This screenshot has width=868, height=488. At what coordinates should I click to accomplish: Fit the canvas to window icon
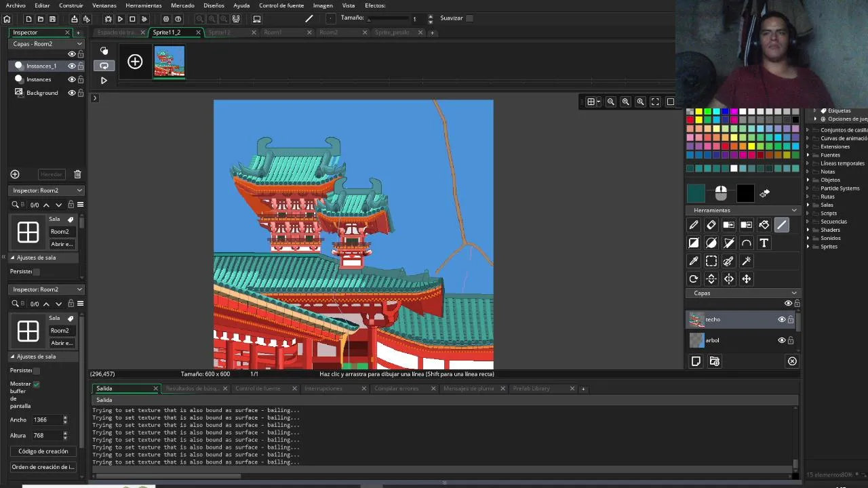(655, 102)
